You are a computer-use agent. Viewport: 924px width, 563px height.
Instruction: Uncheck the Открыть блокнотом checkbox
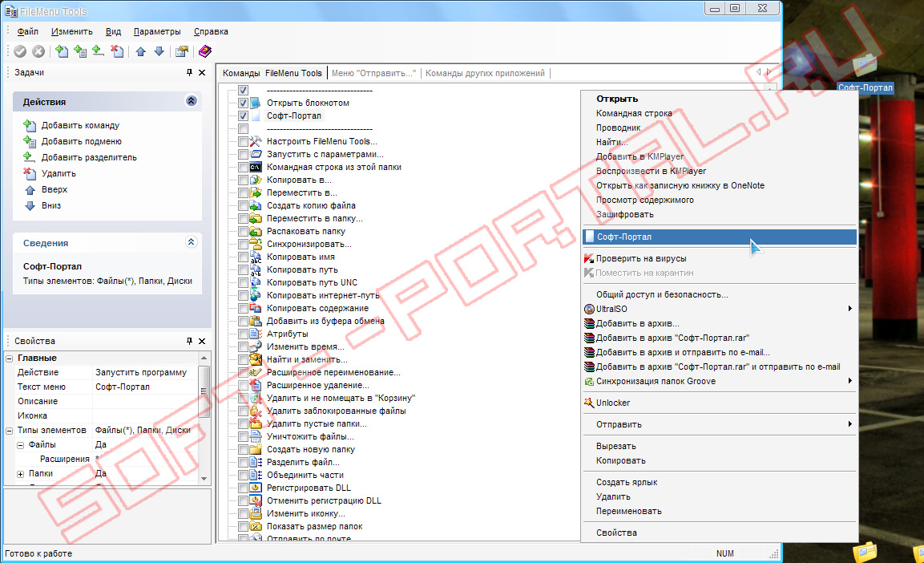tap(243, 103)
